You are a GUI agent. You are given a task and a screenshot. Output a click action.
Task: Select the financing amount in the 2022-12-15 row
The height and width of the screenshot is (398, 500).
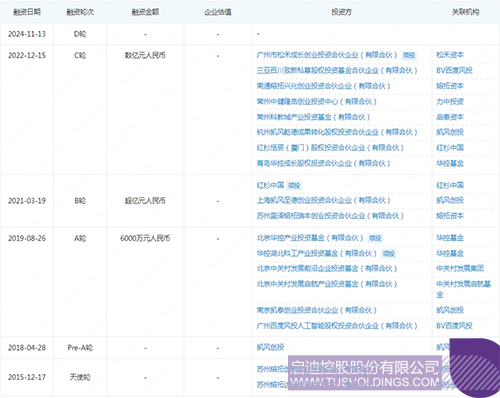(145, 55)
